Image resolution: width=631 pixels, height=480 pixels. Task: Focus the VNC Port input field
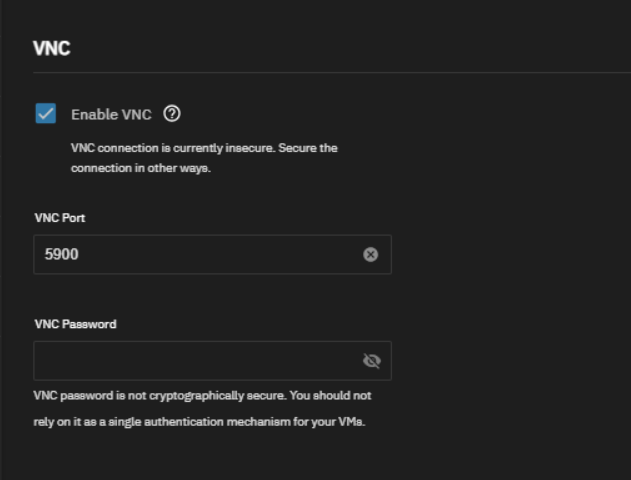click(x=212, y=254)
